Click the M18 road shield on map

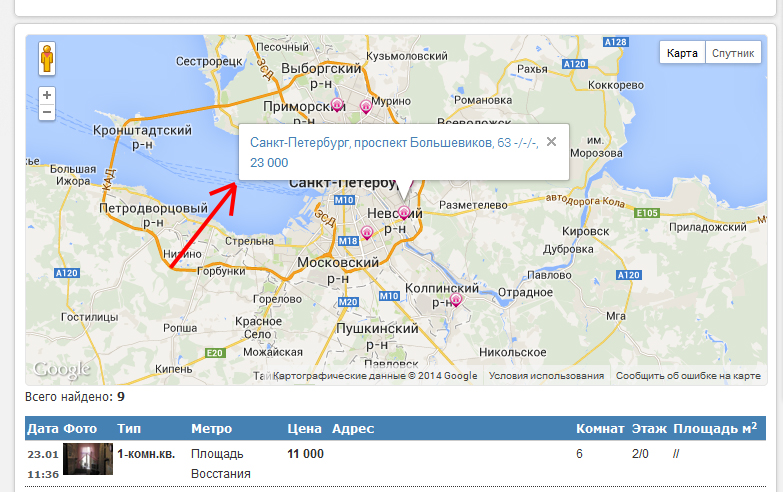[x=348, y=241]
